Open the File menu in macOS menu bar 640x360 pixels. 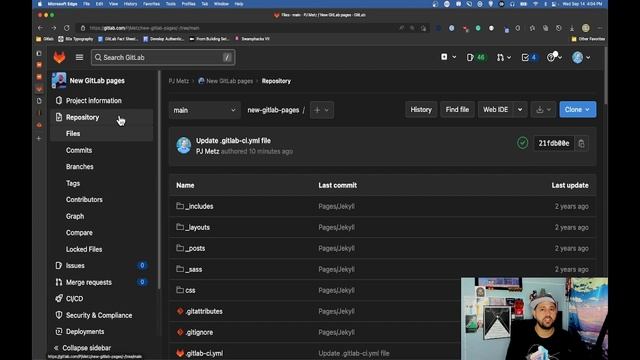(x=87, y=4)
